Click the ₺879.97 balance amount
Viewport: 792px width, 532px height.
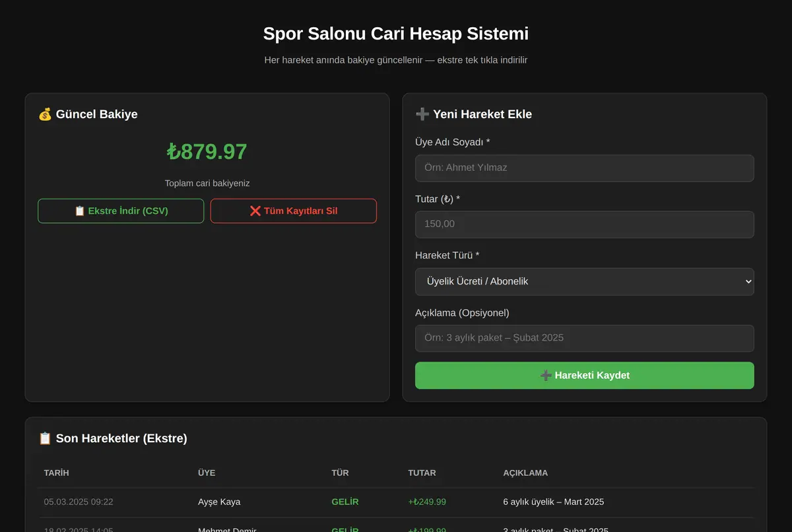click(207, 152)
